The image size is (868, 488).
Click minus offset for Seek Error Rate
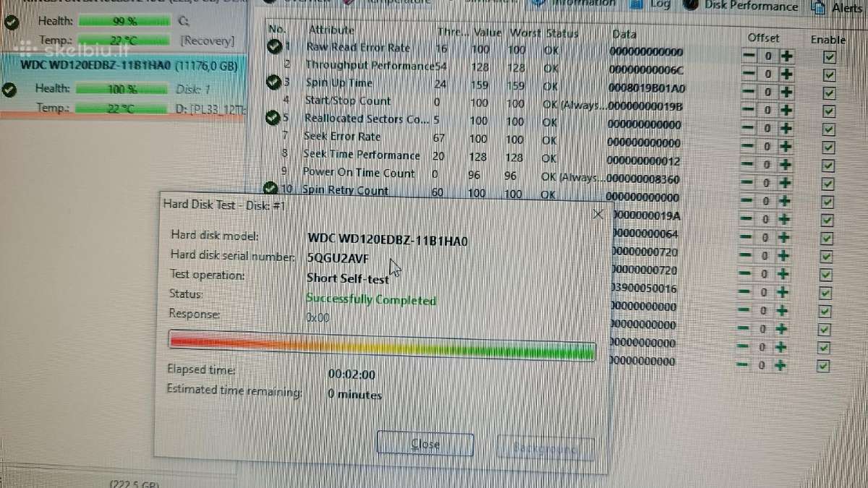coord(749,146)
